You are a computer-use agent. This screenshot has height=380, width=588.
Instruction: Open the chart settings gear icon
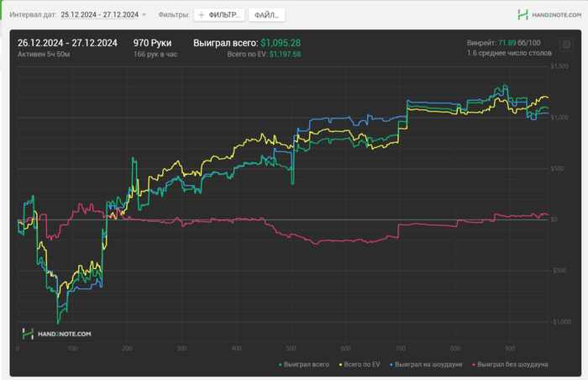point(566,45)
